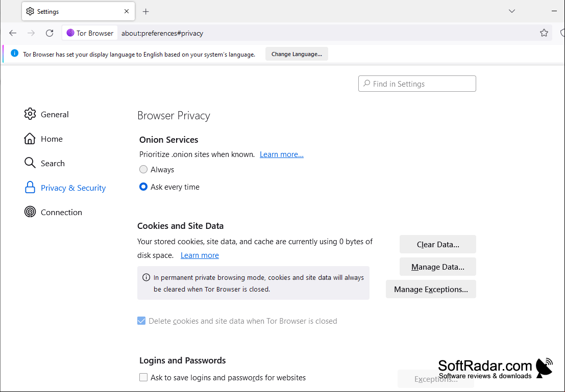The width and height of the screenshot is (565, 392).
Task: Open the General settings category
Action: click(46, 114)
